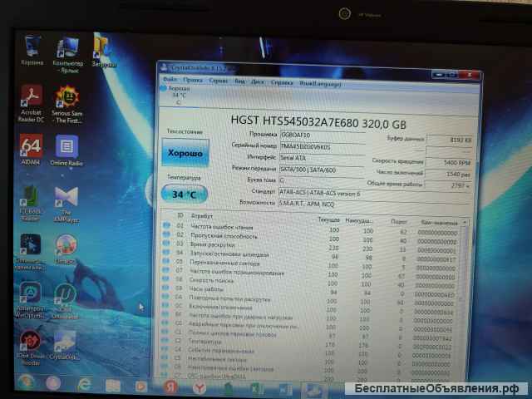This screenshot has height=399, width=532.
Task: Open IObit Uninstaller desktop shortcut
Action: pos(65,301)
